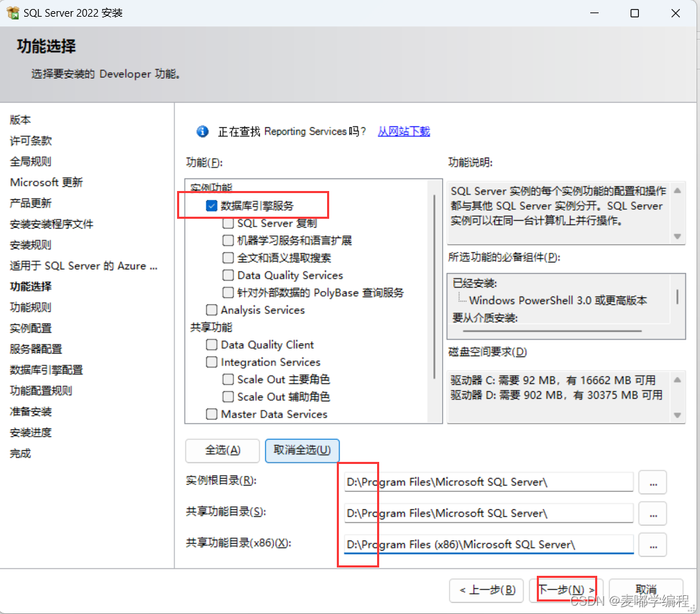Proceed using the 下一步(N) button
Image resolution: width=700 pixels, height=614 pixels.
click(566, 590)
